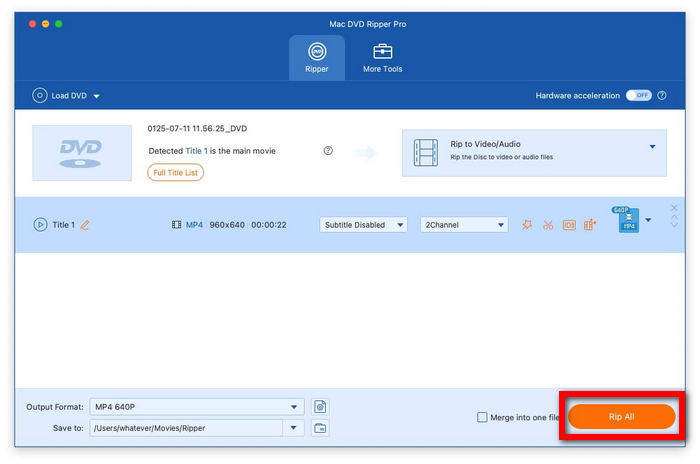Open the folder icon next to Save to
Screen dimensions: 700x464
(320, 428)
